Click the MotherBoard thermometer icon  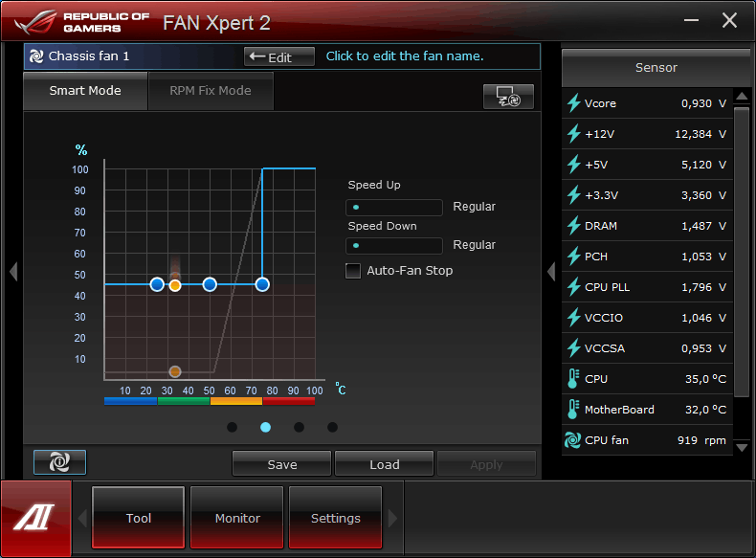click(573, 410)
